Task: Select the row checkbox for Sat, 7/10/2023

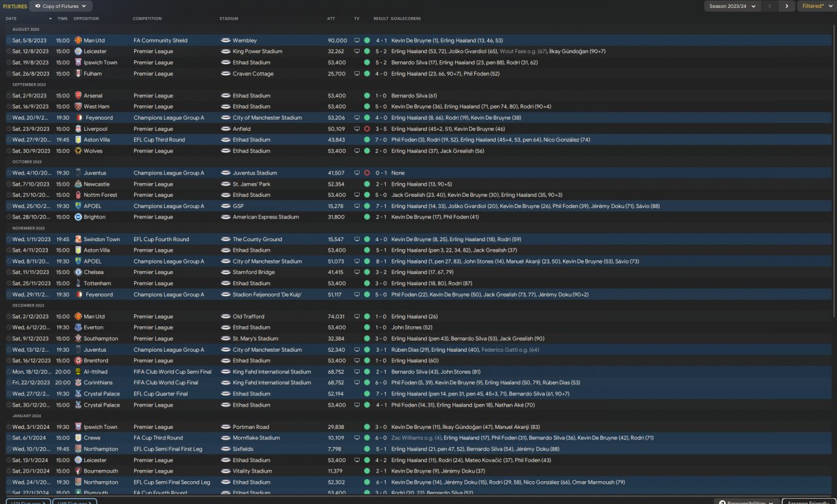Action: 9,184
